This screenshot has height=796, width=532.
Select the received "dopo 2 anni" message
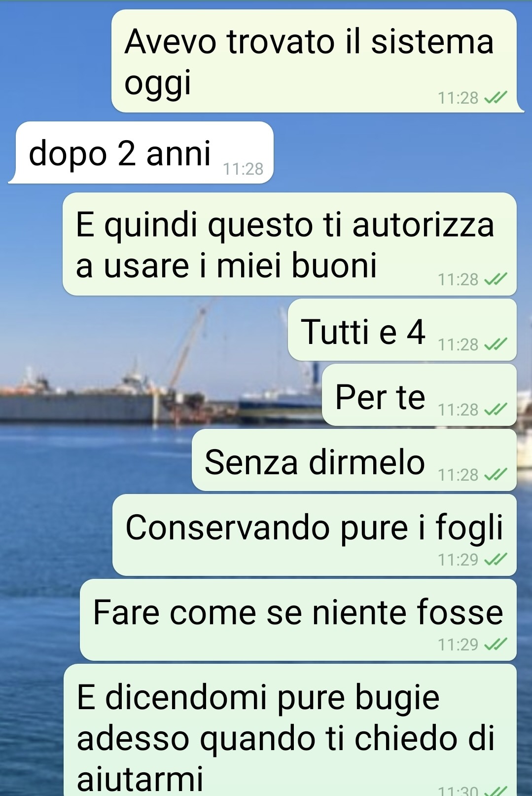click(142, 152)
